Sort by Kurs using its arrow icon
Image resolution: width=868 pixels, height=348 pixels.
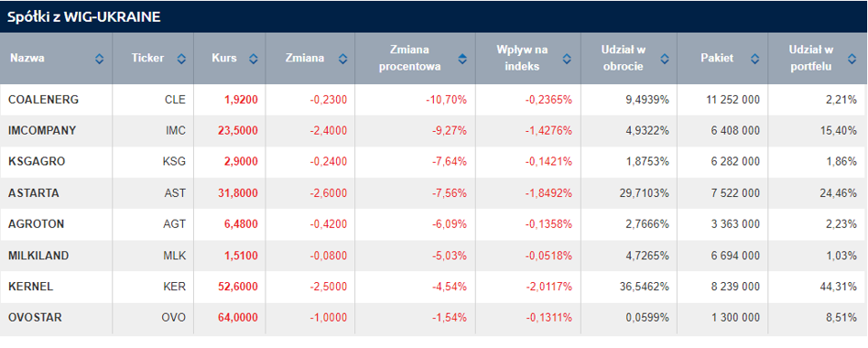pyautogui.click(x=253, y=58)
